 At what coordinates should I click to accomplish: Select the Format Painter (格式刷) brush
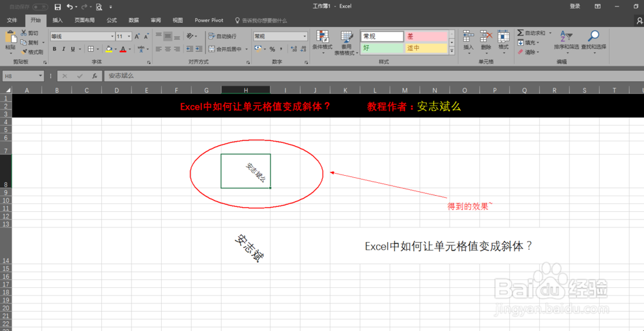coord(24,52)
